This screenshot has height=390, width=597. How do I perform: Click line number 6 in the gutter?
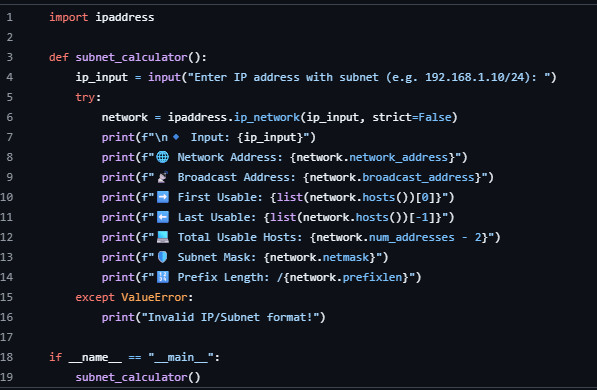tap(10, 117)
